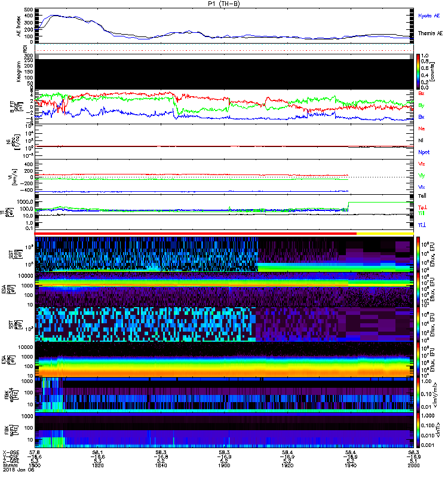Click the red segment of the status bar
This screenshot has width=448, height=478.
(x=195, y=234)
